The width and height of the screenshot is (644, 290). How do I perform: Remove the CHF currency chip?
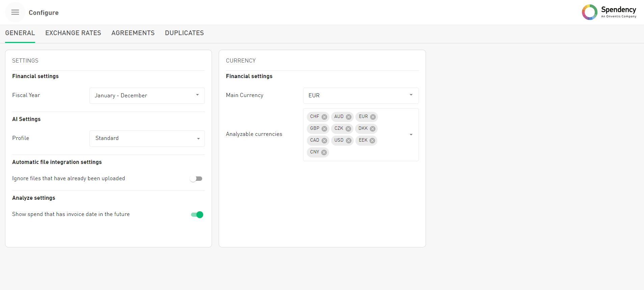[x=324, y=117]
